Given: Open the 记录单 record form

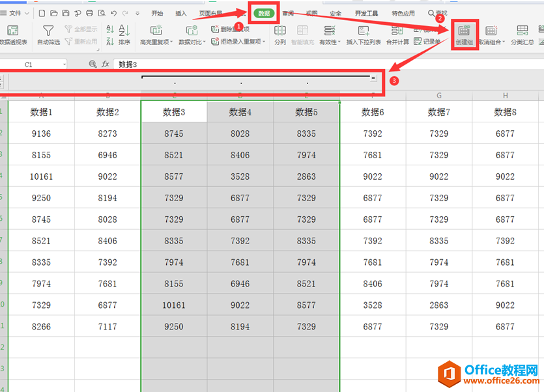Looking at the screenshot, I should (x=427, y=42).
